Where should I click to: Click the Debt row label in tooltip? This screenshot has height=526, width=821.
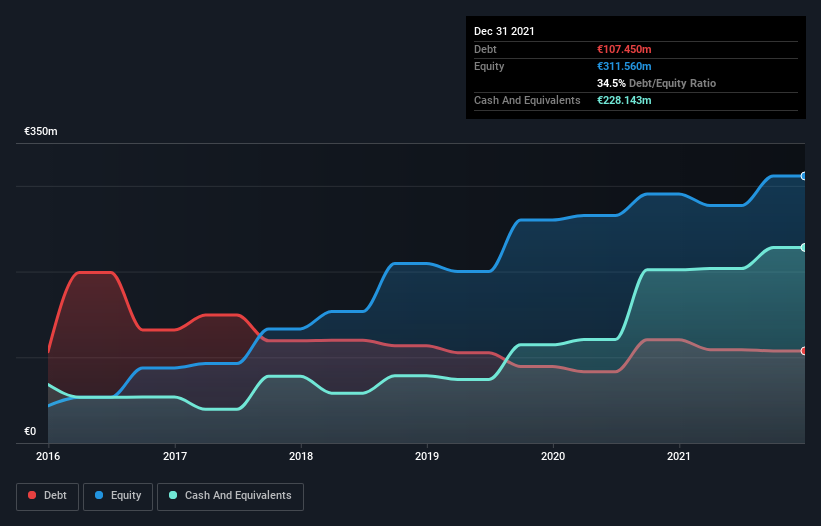point(485,49)
